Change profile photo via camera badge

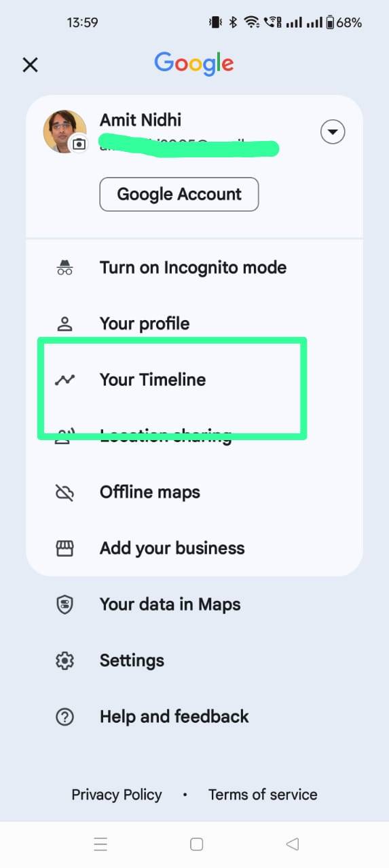tap(80, 144)
